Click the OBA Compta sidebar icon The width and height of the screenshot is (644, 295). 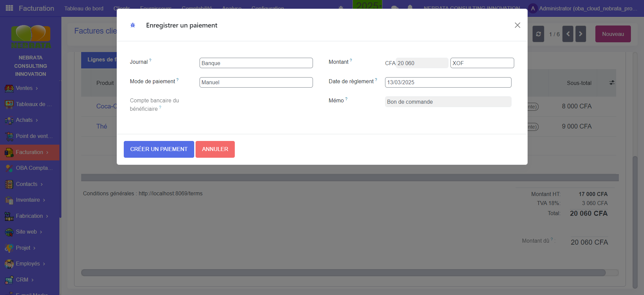(9, 168)
